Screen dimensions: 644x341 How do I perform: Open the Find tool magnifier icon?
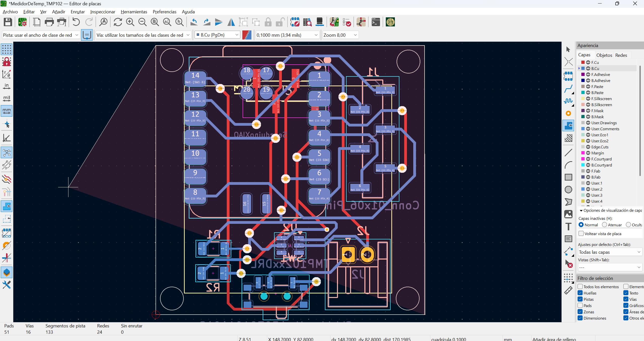tap(103, 22)
